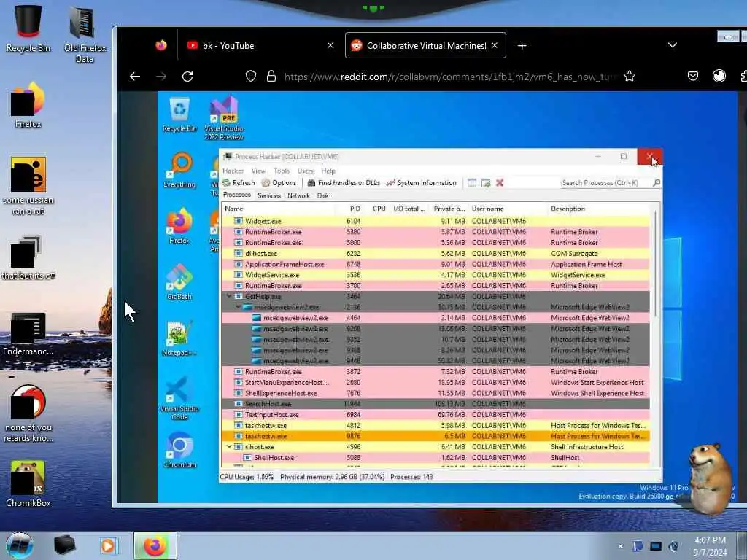The width and height of the screenshot is (747, 560).
Task: Open a new browser tab
Action: point(522,45)
